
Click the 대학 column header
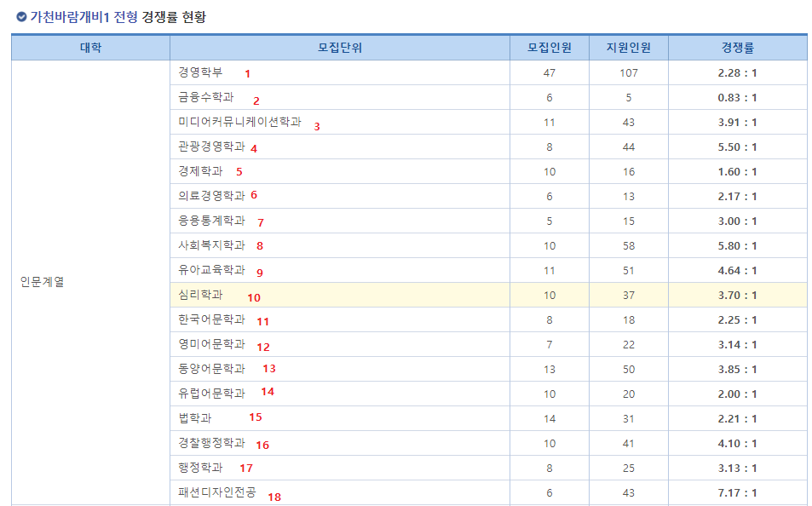pos(90,48)
